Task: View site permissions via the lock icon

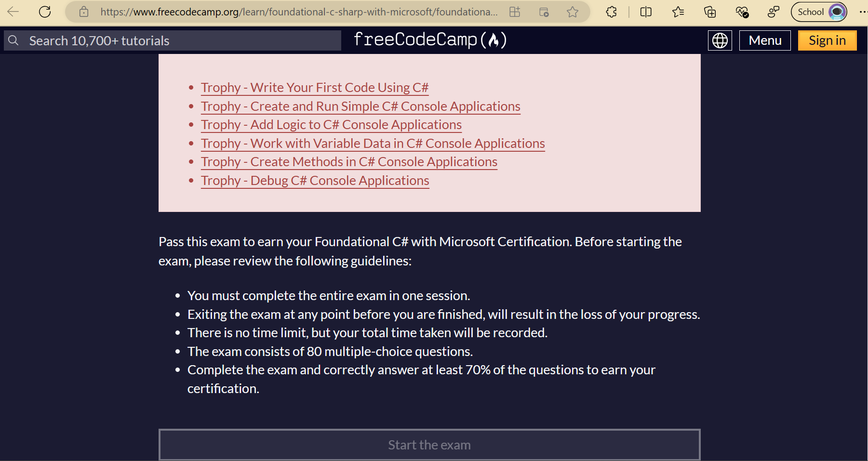Action: (x=83, y=12)
